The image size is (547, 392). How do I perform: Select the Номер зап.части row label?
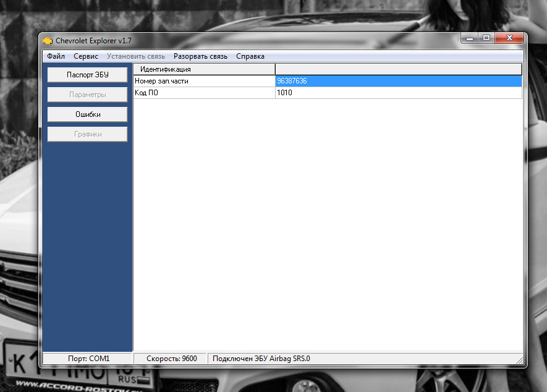click(x=205, y=81)
